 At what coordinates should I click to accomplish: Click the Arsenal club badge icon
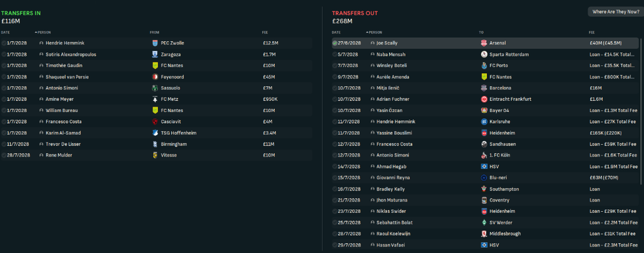coord(484,43)
